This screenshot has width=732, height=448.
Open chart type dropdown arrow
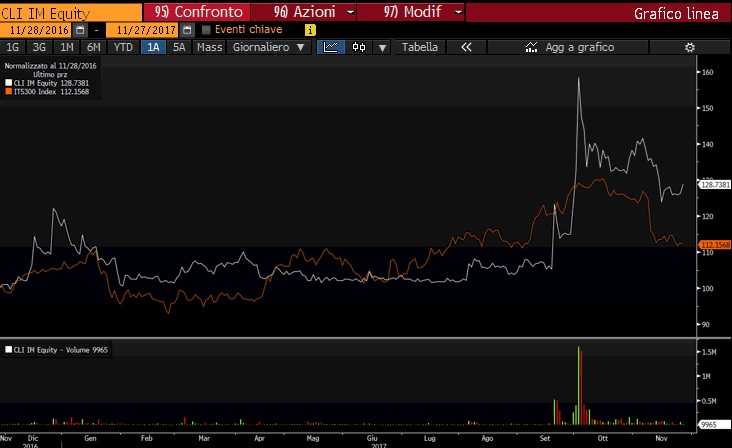click(x=382, y=48)
